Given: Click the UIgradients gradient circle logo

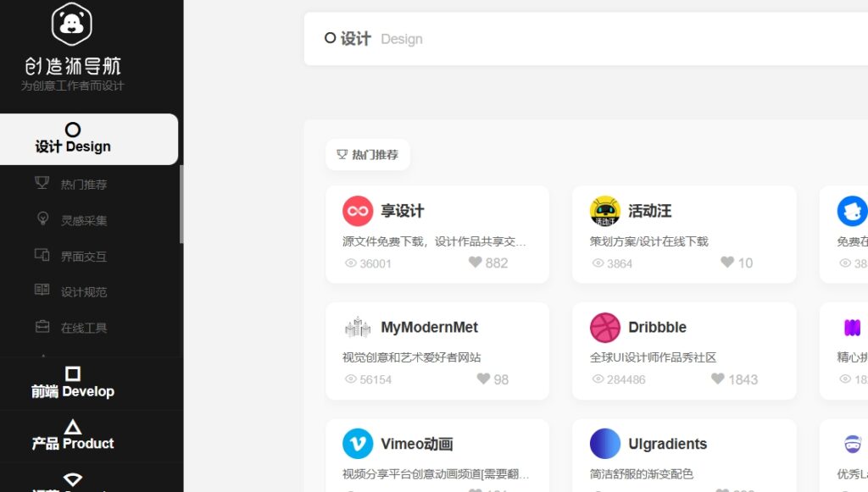Looking at the screenshot, I should 605,444.
